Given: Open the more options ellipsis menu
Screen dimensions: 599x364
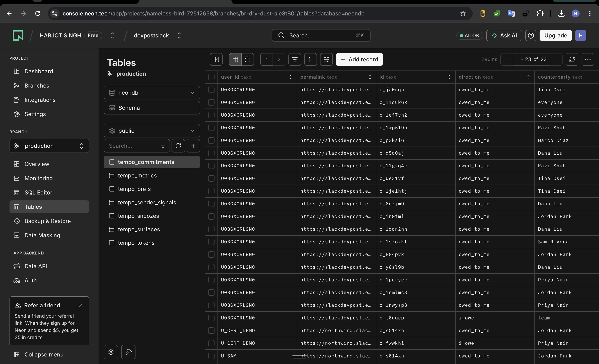Looking at the screenshot, I should pos(588,59).
